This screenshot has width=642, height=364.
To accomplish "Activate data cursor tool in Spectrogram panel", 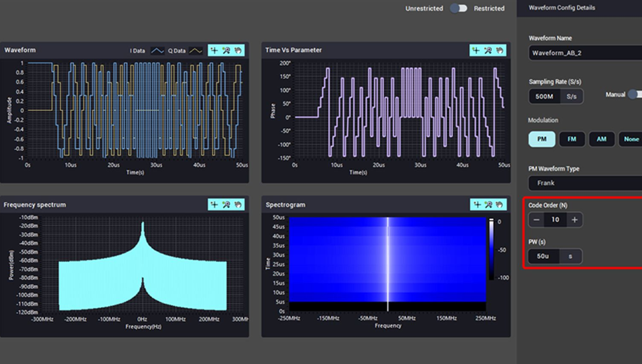I will point(477,205).
